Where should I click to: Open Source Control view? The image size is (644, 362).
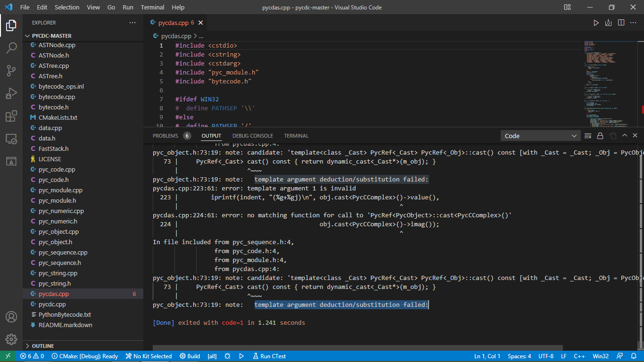[11, 71]
